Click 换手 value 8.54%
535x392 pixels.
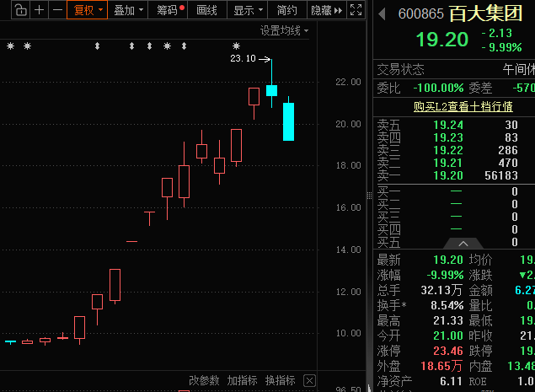(x=447, y=305)
